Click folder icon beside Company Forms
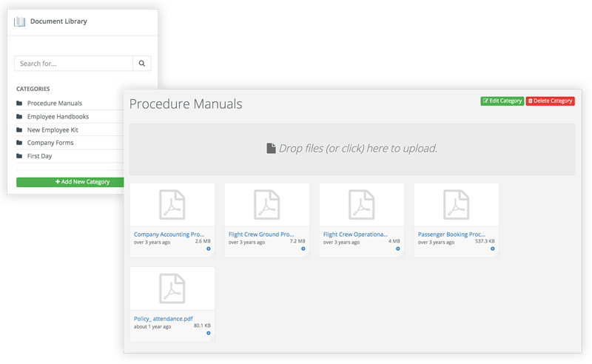Viewport: 592px width, 364px height. pos(19,143)
